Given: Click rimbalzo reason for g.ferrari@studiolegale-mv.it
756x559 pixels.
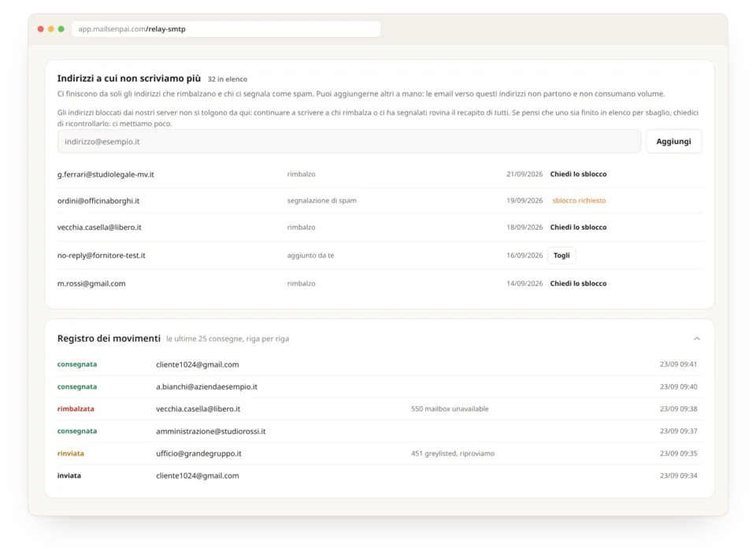Looking at the screenshot, I should 301,174.
